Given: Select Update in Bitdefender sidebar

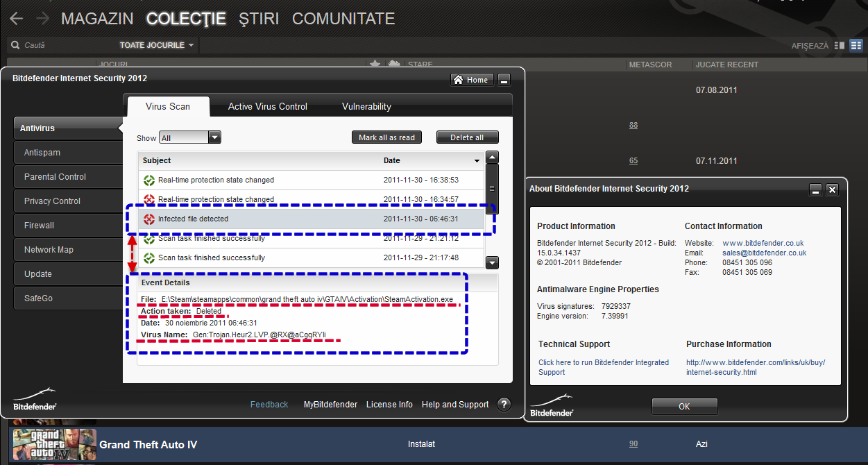Looking at the screenshot, I should (x=68, y=274).
